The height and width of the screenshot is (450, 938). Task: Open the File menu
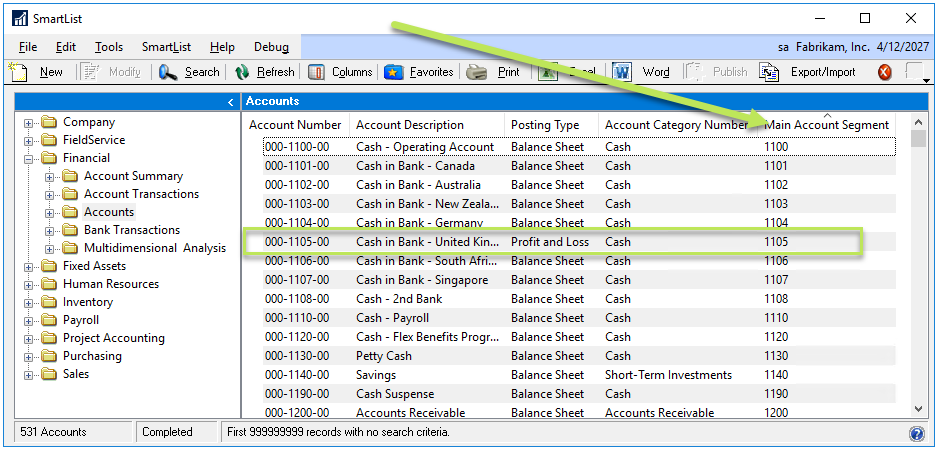tap(28, 47)
